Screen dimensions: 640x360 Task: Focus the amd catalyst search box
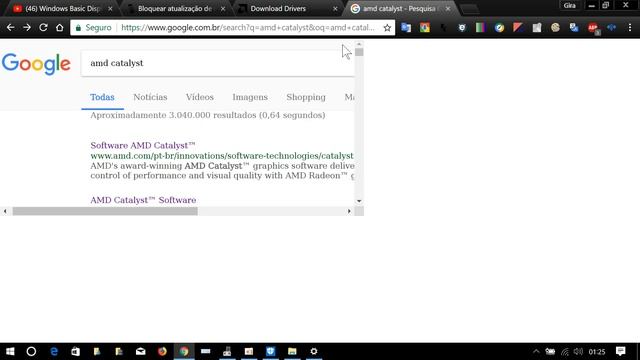218,63
